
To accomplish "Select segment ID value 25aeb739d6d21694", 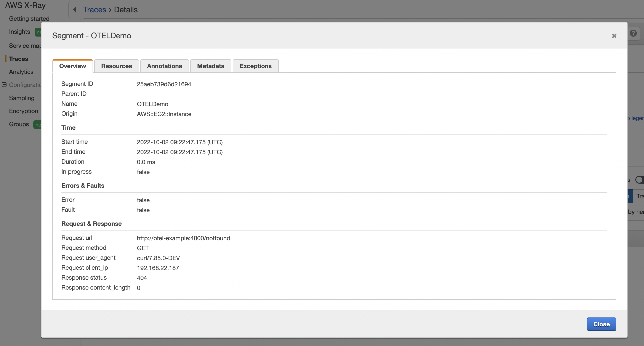I will (164, 84).
